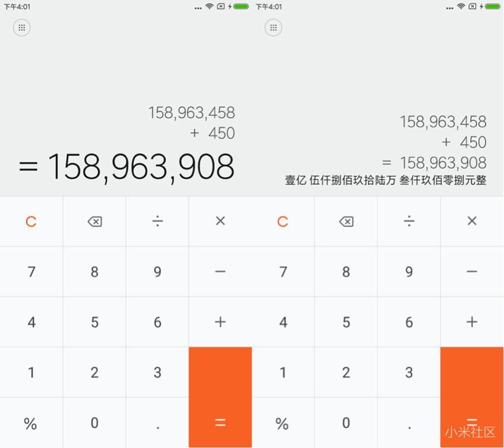Select the multiplication icon on the right keypad
This screenshot has height=448, width=504.
471,221
